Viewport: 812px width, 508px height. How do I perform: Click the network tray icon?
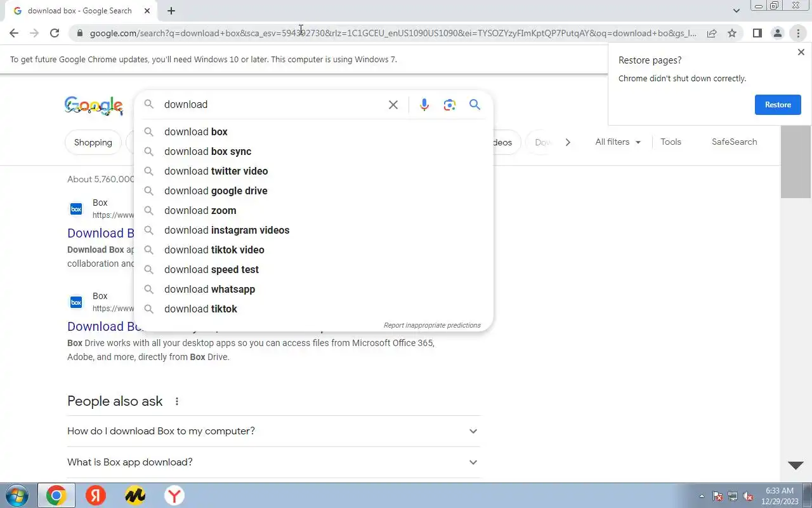pyautogui.click(x=733, y=496)
